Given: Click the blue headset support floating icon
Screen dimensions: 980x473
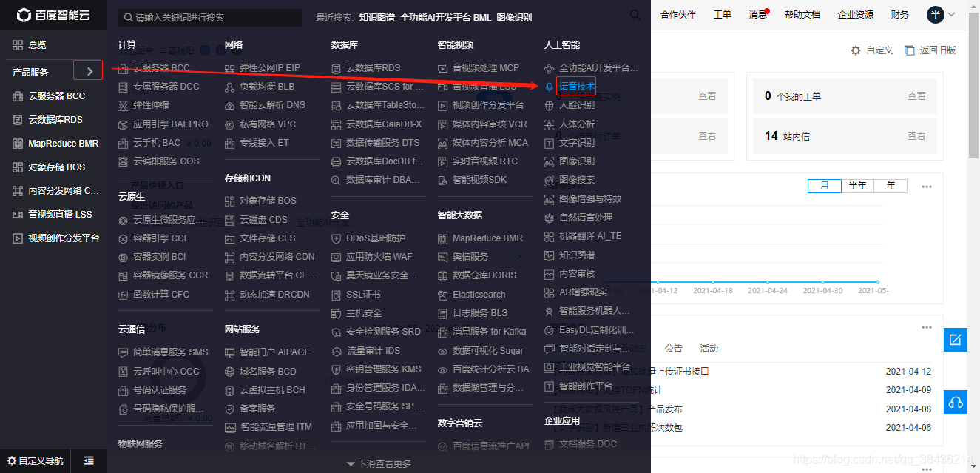Looking at the screenshot, I should 955,402.
